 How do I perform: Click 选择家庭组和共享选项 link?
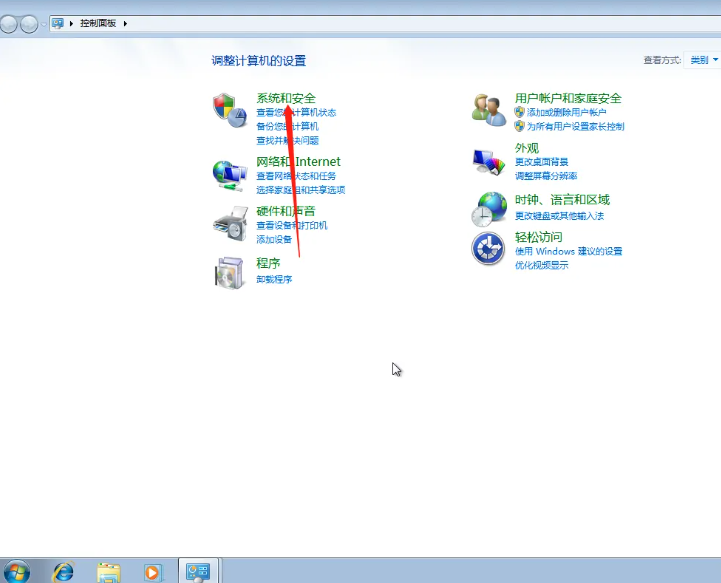coord(300,190)
